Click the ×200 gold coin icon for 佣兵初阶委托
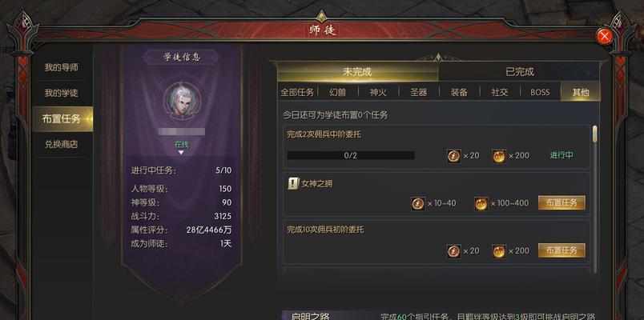This screenshot has height=320, width=644. pos(499,251)
